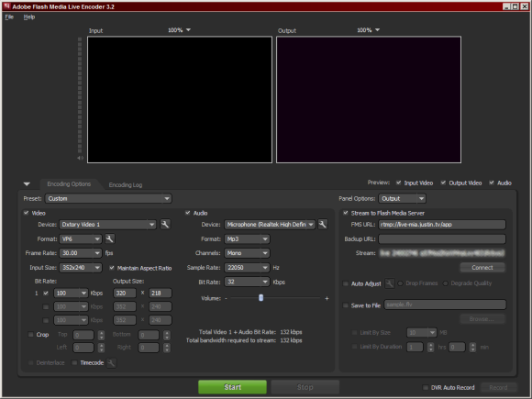Click output height field 218
532x399 pixels.
(161, 294)
